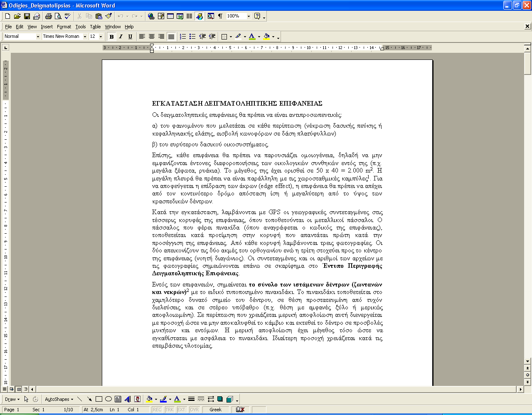This screenshot has width=532, height=415.
Task: Apply bulleted list formatting
Action: [x=192, y=37]
